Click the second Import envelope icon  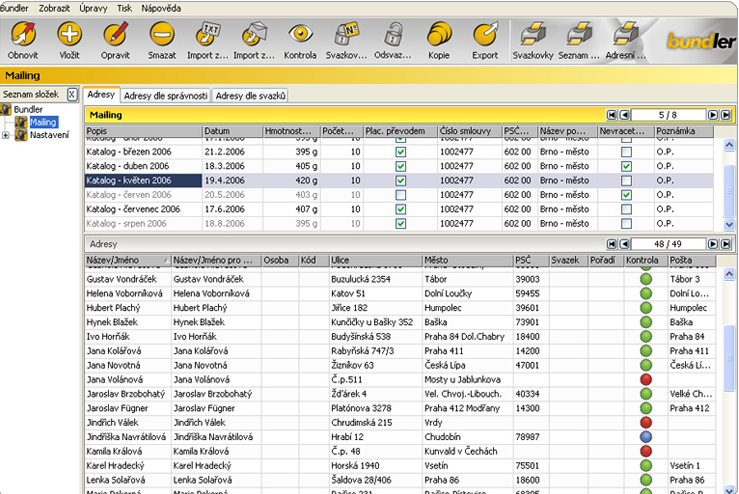pos(254,34)
